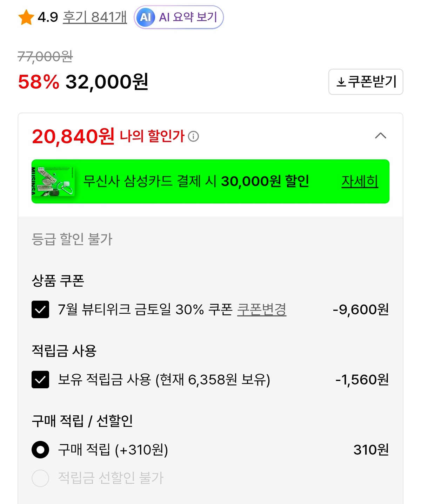Tap the 등급 할인 불가 label

click(72, 239)
